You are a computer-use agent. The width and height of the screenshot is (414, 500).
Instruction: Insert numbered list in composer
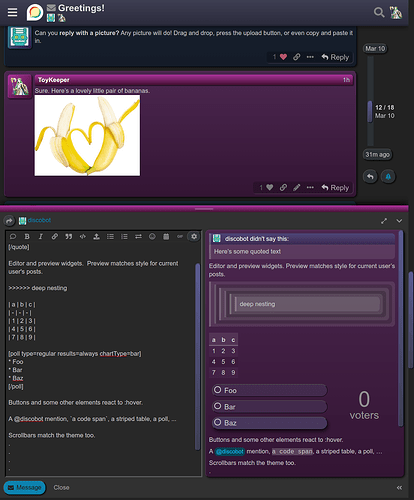[124, 236]
